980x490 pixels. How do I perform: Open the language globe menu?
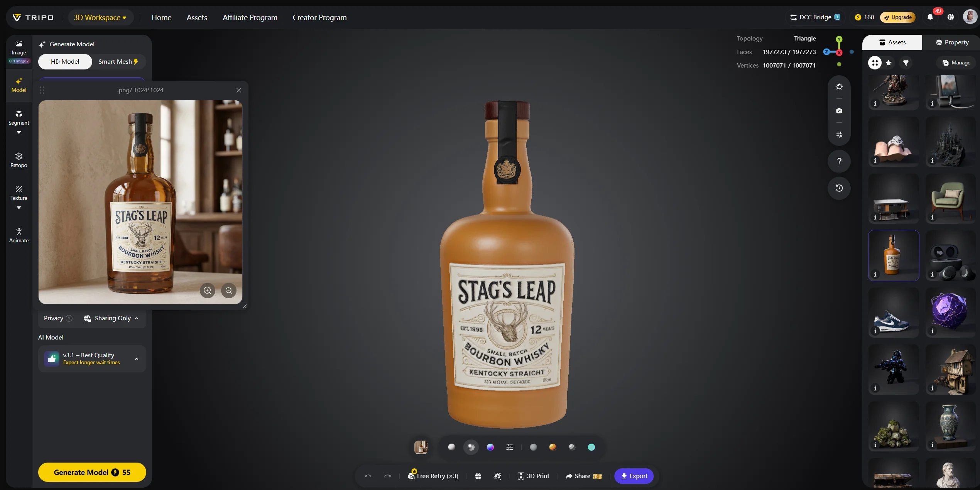click(x=951, y=17)
